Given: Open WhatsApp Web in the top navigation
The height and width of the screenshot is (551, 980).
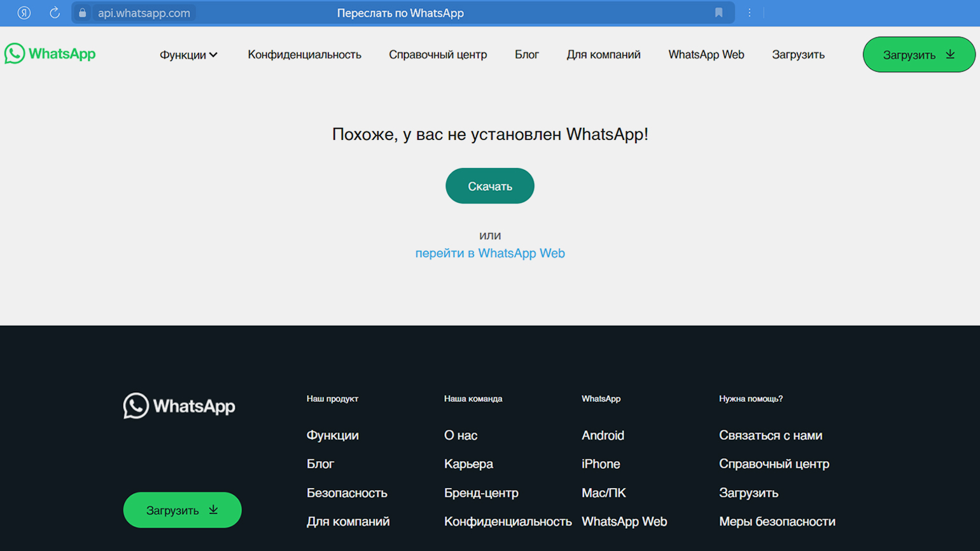Looking at the screenshot, I should (706, 55).
